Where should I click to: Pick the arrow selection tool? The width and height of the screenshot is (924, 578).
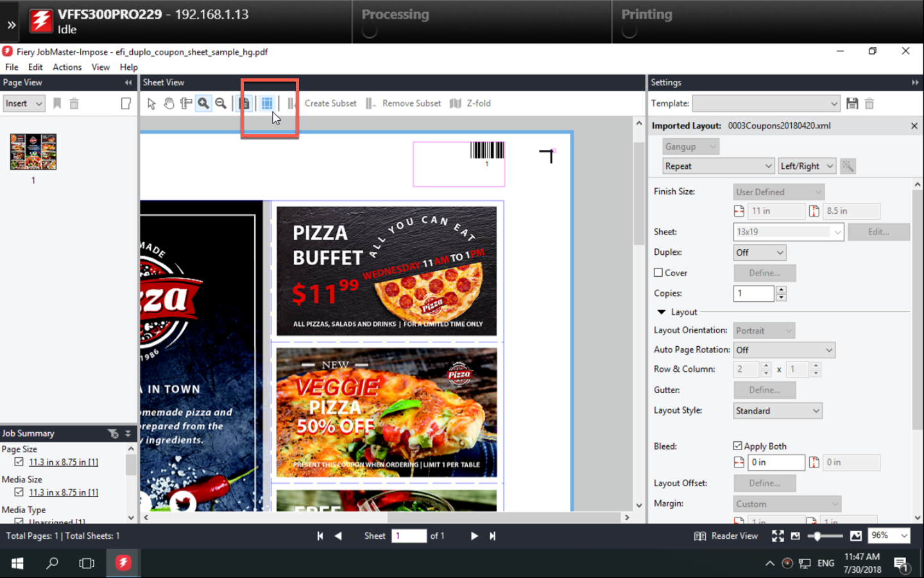[151, 103]
